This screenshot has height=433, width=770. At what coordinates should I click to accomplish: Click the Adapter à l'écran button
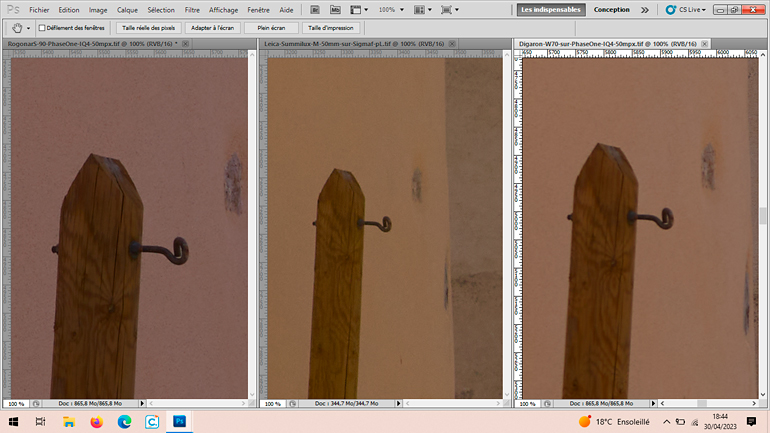(212, 28)
